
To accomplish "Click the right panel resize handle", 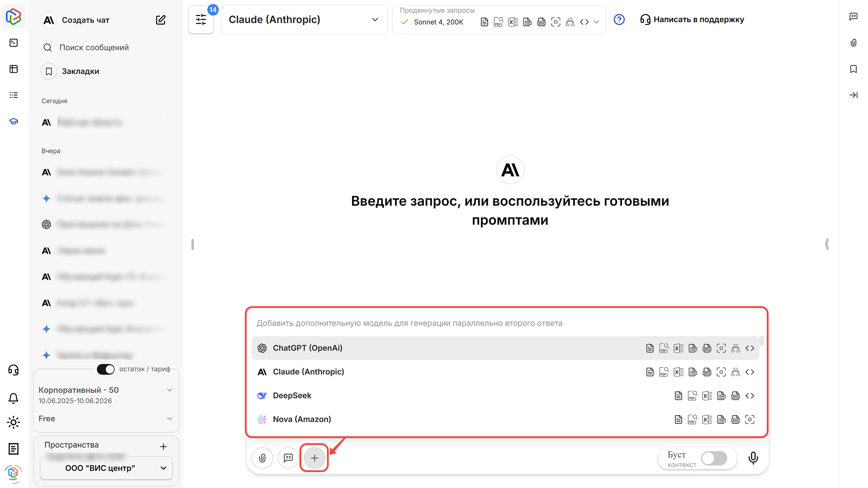I will pos(827,244).
